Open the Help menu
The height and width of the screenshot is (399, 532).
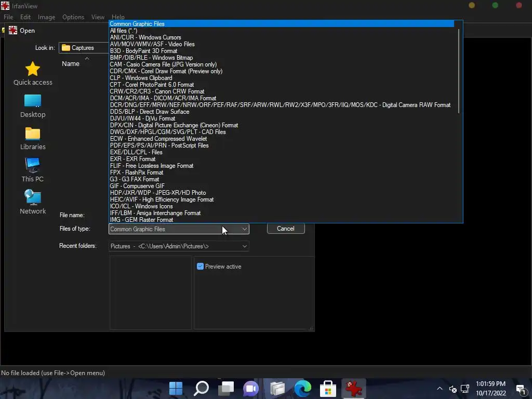[118, 17]
